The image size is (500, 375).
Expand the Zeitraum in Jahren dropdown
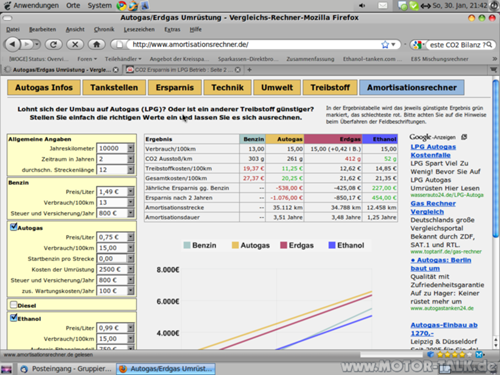[131, 159]
